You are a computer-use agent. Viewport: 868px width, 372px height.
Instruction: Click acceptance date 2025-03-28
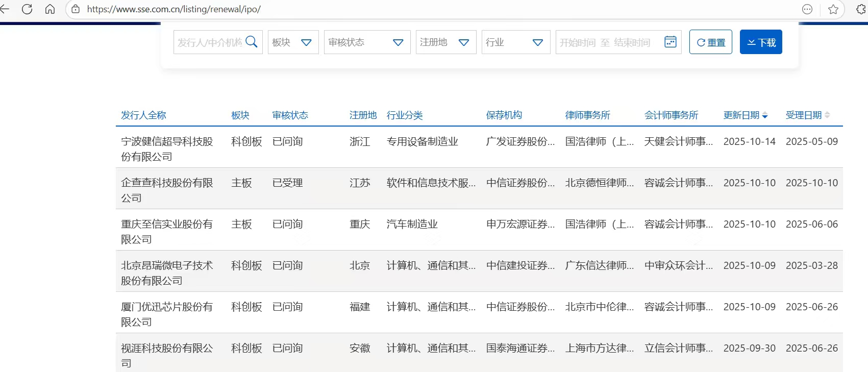coord(812,265)
